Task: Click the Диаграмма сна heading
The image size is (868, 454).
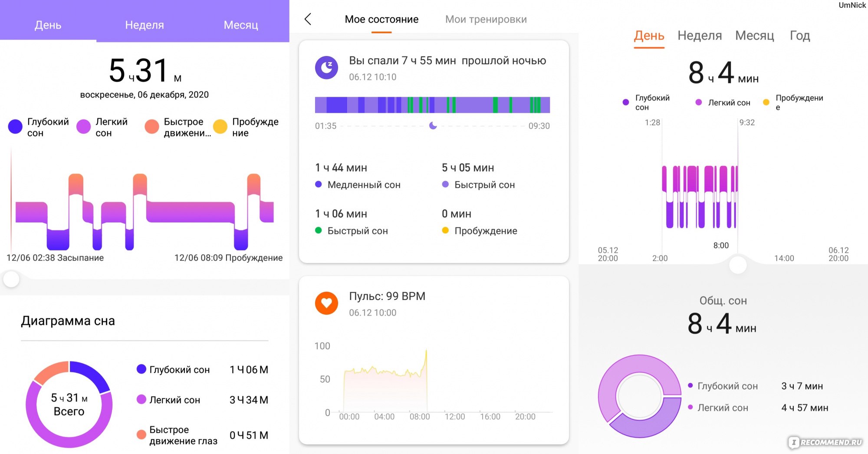Action: click(68, 321)
